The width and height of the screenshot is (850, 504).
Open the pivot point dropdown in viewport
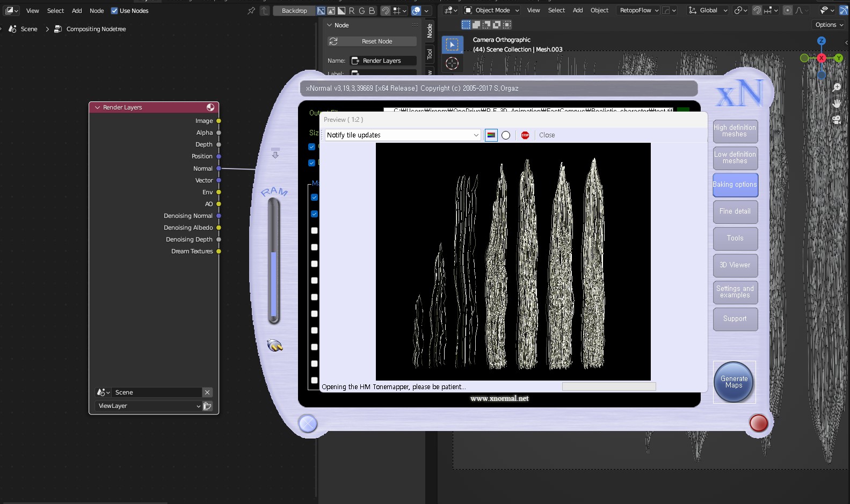click(741, 10)
